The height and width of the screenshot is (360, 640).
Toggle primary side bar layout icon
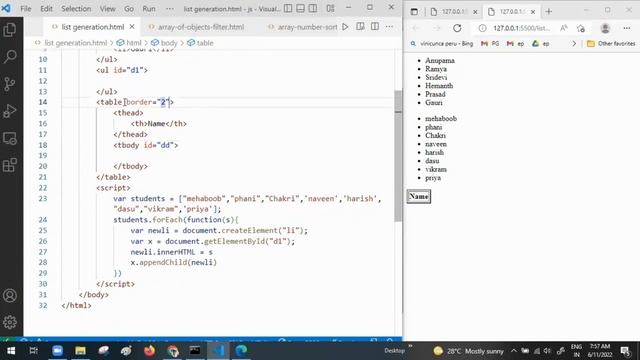(288, 8)
